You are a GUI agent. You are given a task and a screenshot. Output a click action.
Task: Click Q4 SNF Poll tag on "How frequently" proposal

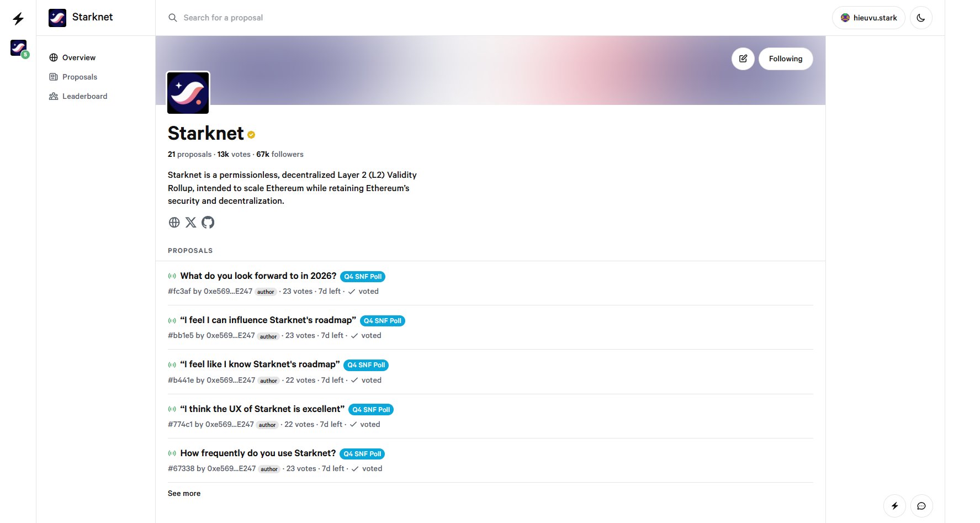362,454
